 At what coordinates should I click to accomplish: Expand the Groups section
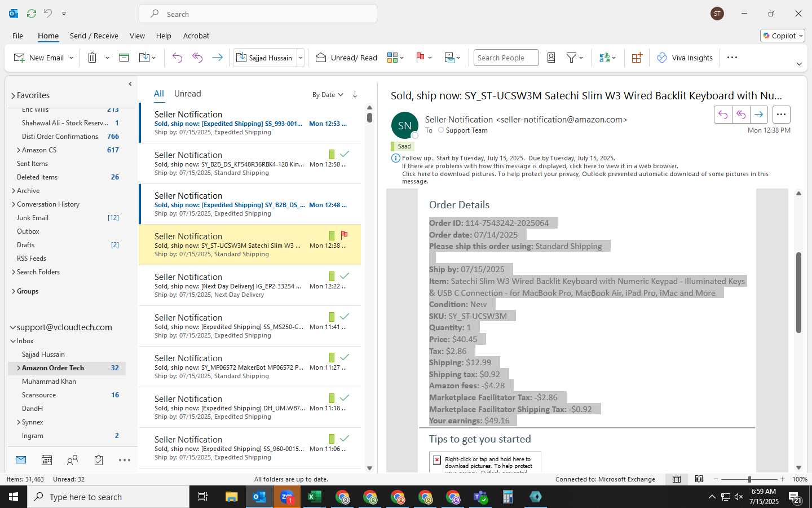14,291
